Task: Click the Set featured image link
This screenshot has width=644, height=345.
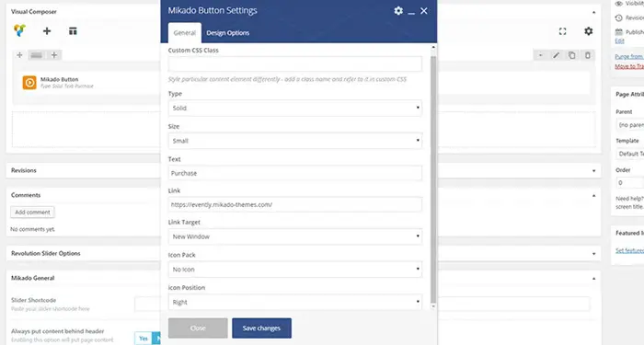Action: pyautogui.click(x=629, y=250)
